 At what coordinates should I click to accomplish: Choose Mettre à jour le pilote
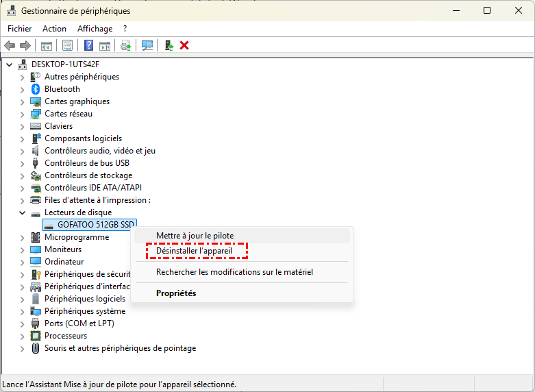(242, 236)
